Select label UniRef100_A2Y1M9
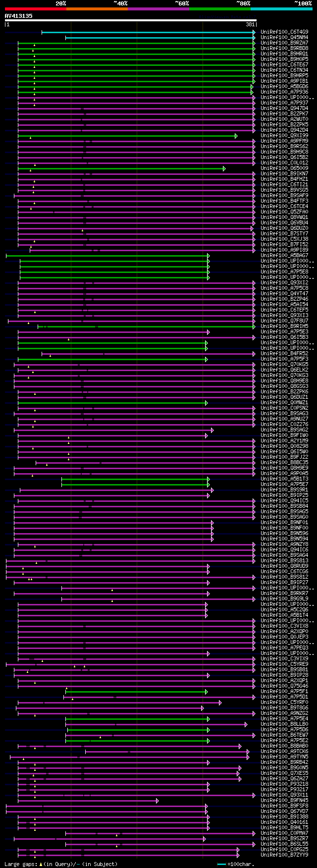This screenshot has height=868, width=317. tap(284, 440)
